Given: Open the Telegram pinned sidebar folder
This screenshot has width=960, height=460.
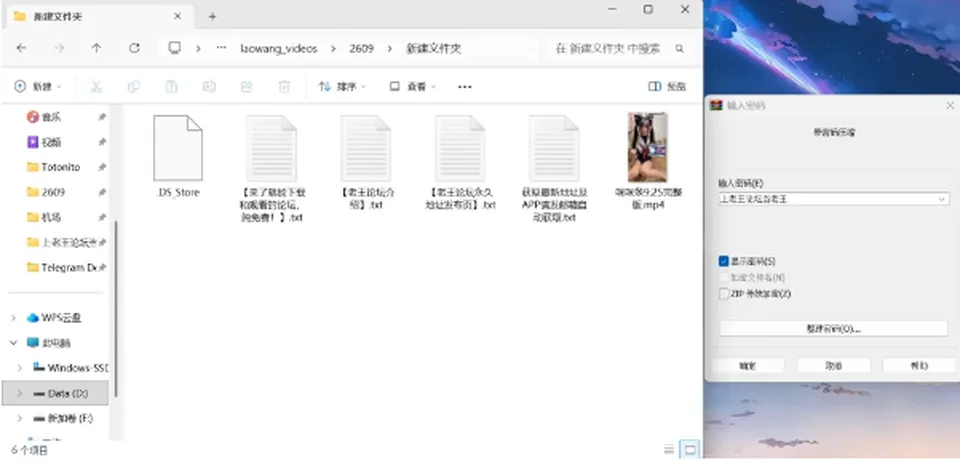Looking at the screenshot, I should coord(60,268).
